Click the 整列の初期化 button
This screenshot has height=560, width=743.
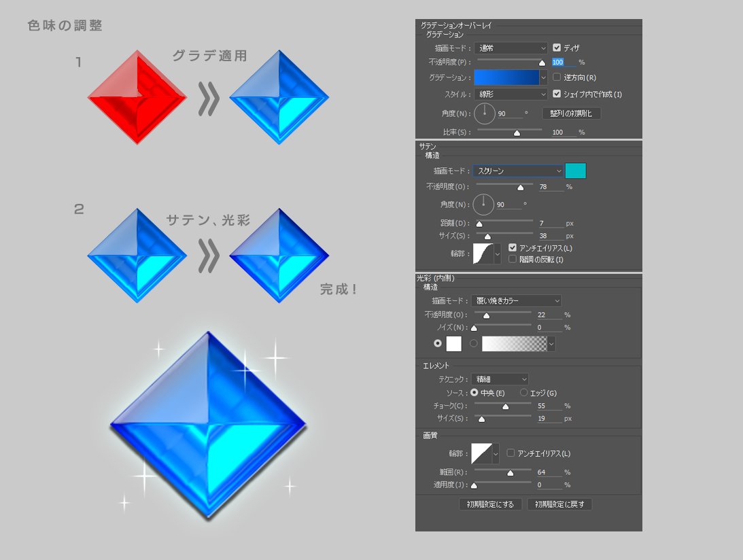(x=573, y=113)
